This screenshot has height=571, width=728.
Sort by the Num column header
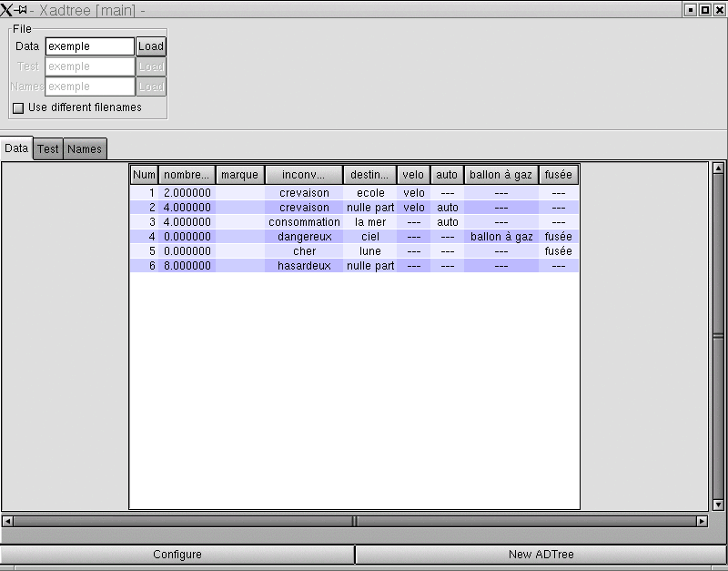click(x=144, y=175)
